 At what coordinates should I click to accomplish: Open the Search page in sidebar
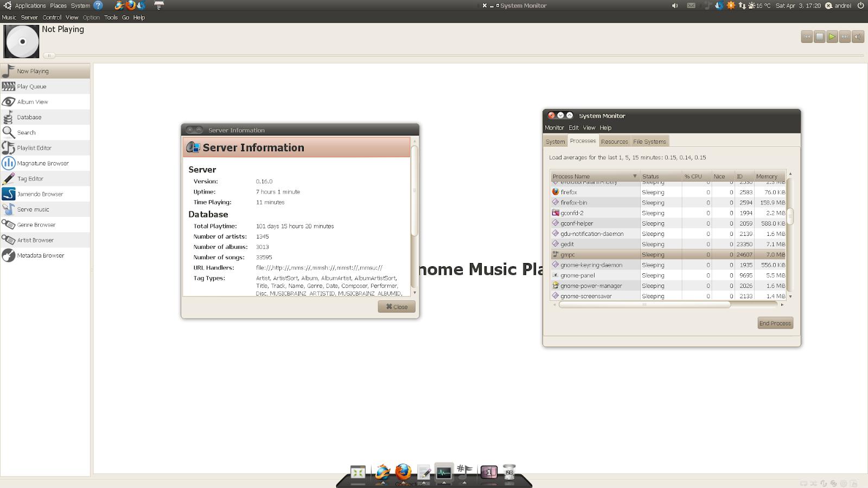tap(45, 132)
